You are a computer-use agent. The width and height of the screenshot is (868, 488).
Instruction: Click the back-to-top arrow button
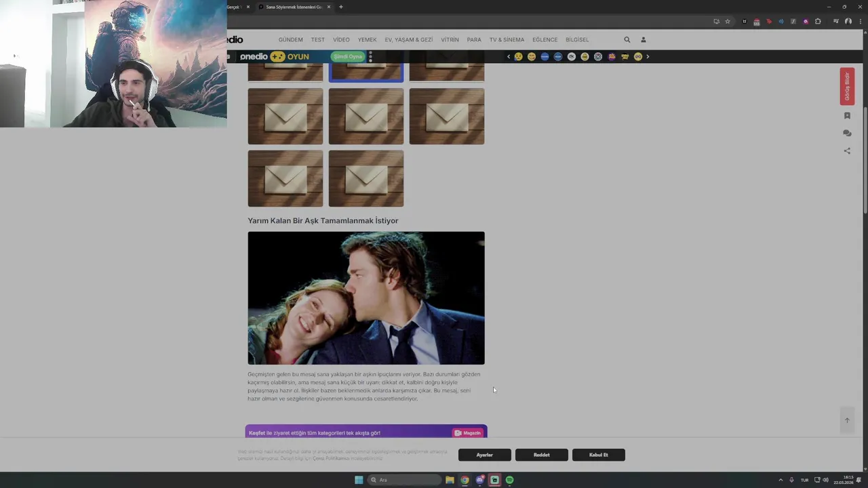tap(847, 420)
